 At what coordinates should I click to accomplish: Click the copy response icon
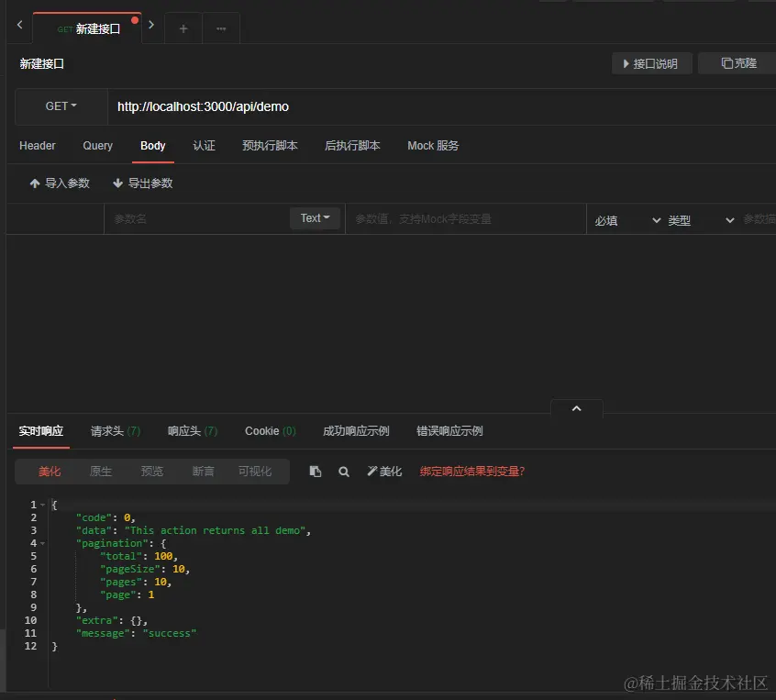[x=316, y=472]
